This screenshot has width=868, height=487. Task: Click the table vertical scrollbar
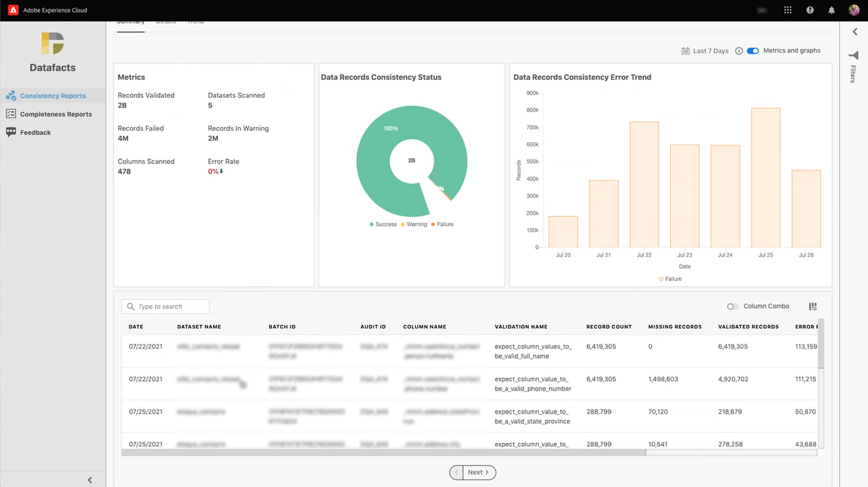point(821,344)
